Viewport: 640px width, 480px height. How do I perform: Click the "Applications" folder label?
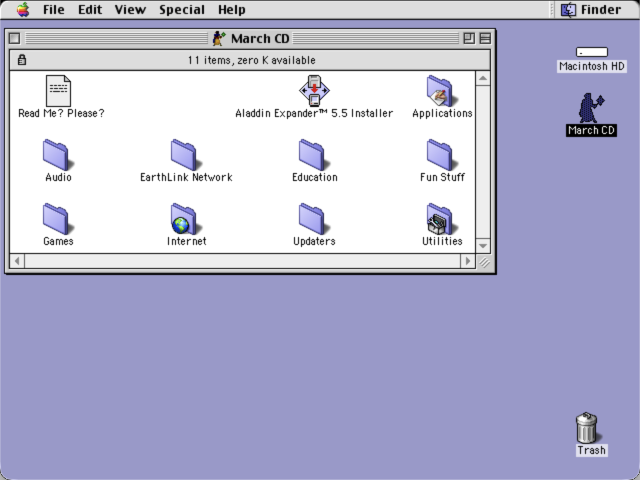click(x=442, y=113)
